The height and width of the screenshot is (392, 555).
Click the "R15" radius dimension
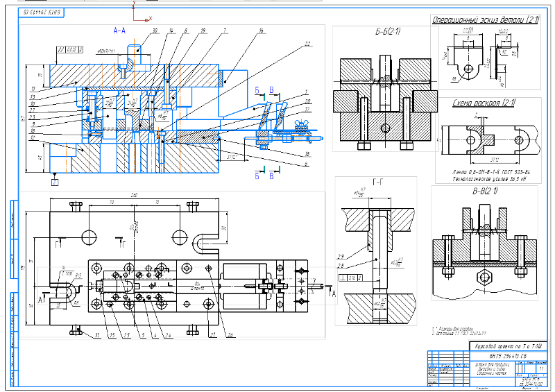[78, 275]
